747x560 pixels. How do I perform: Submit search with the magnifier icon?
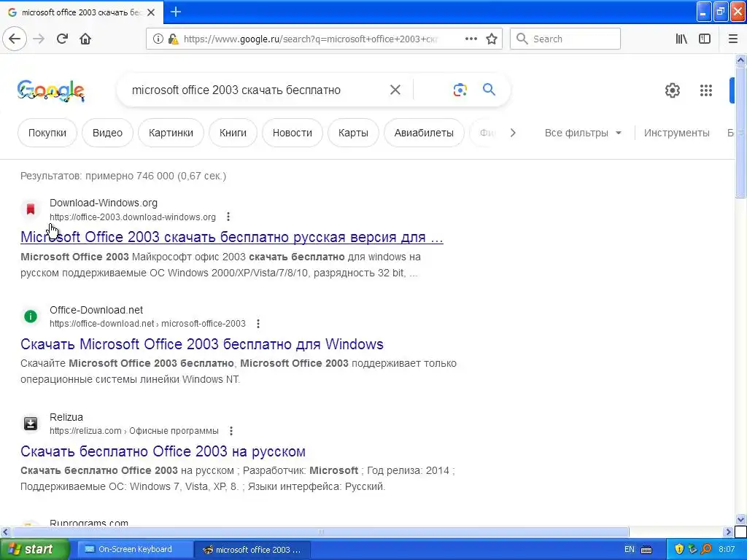489,89
